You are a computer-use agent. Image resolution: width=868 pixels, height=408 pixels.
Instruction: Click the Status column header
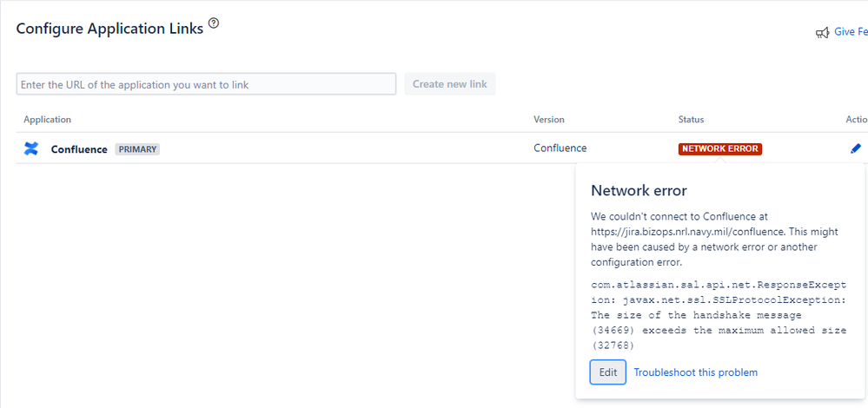(x=691, y=120)
